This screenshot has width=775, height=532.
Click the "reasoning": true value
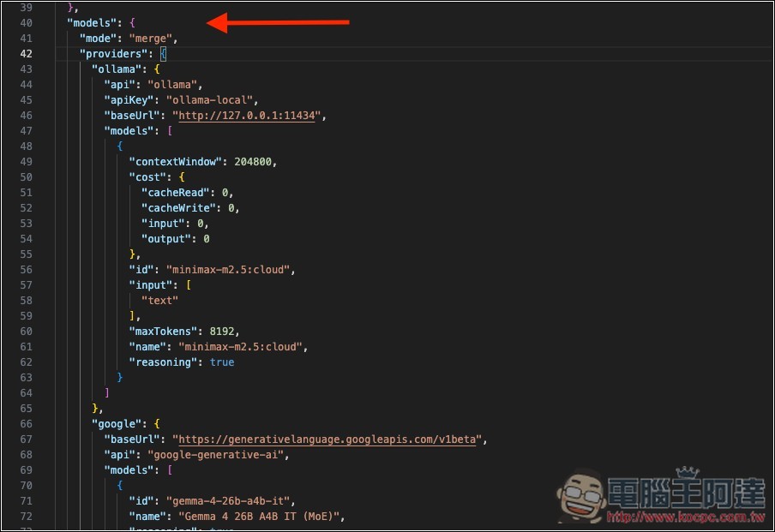pyautogui.click(x=222, y=362)
